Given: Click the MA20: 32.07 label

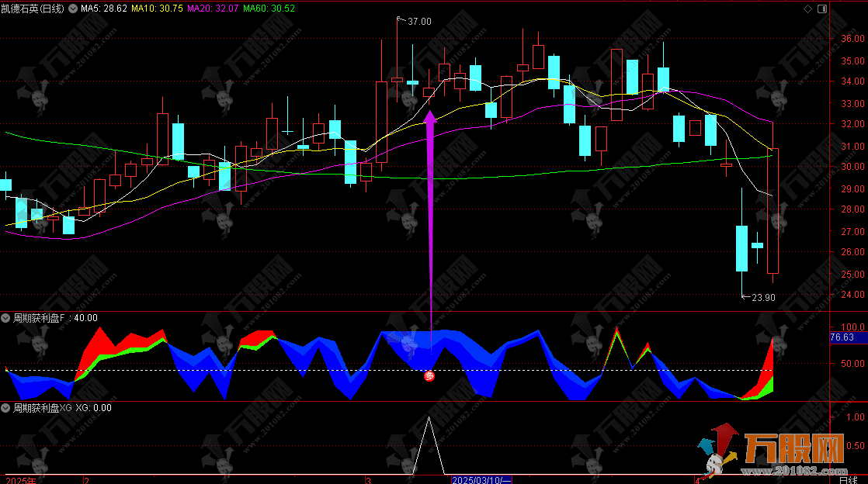Looking at the screenshot, I should click(214, 9).
